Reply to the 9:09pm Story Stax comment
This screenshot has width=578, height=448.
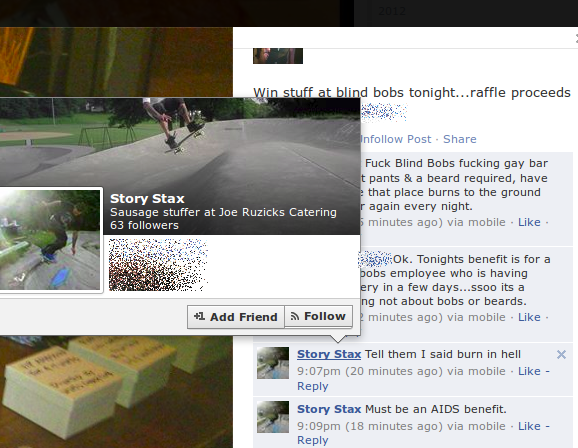[x=313, y=440]
